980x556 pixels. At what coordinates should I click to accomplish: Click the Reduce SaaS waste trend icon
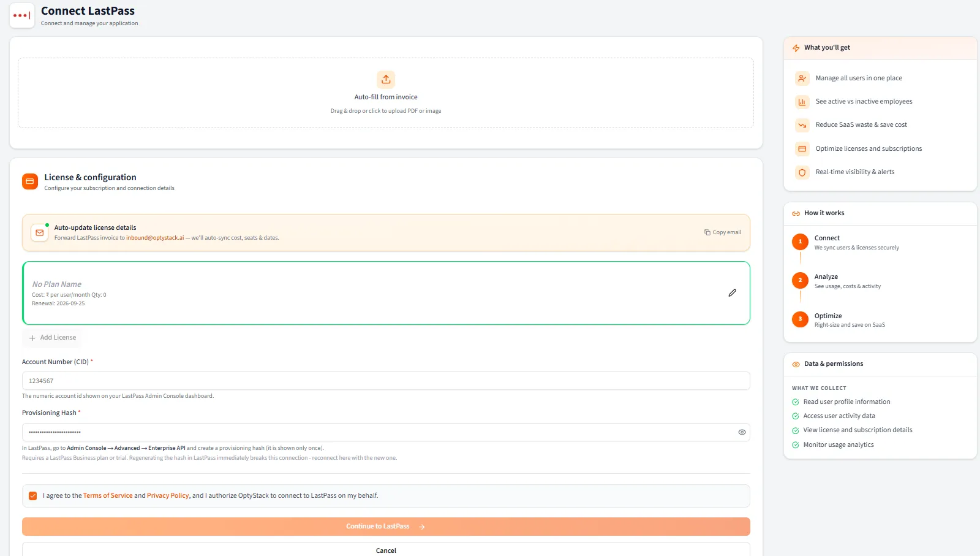802,125
